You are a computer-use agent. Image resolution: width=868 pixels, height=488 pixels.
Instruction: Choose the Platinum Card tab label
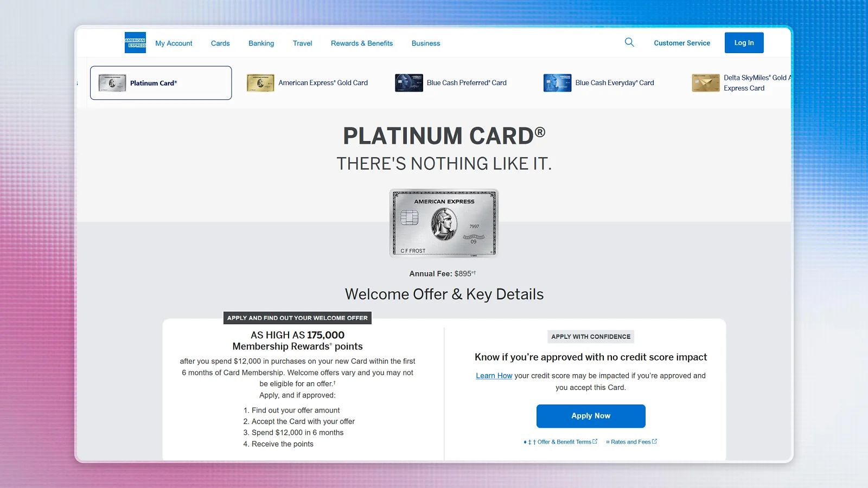point(154,83)
